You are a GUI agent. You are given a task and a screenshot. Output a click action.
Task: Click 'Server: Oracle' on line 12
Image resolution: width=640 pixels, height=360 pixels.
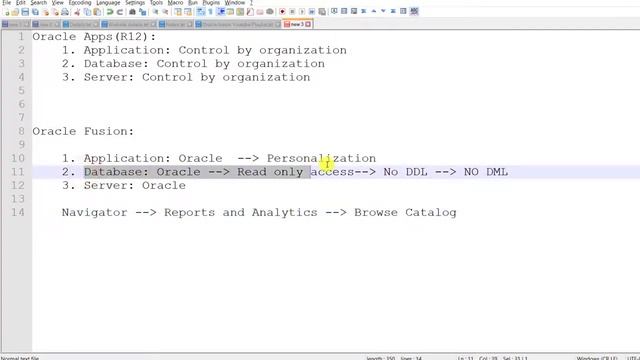click(x=135, y=185)
